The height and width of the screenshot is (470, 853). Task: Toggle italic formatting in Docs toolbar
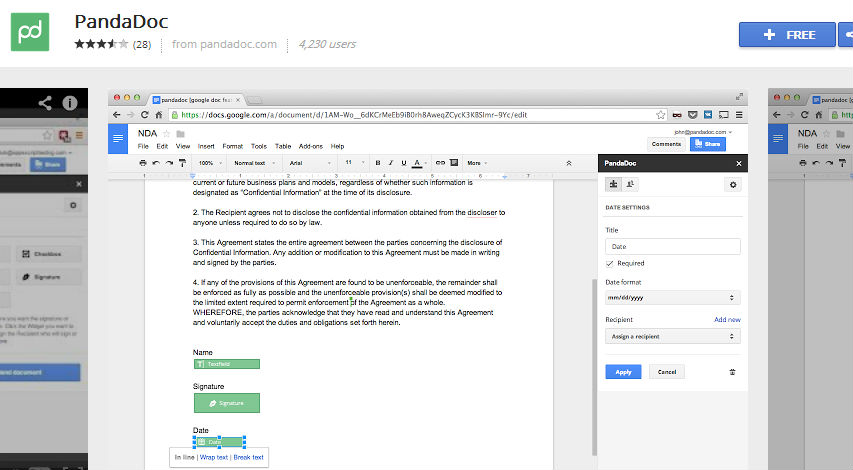click(391, 163)
